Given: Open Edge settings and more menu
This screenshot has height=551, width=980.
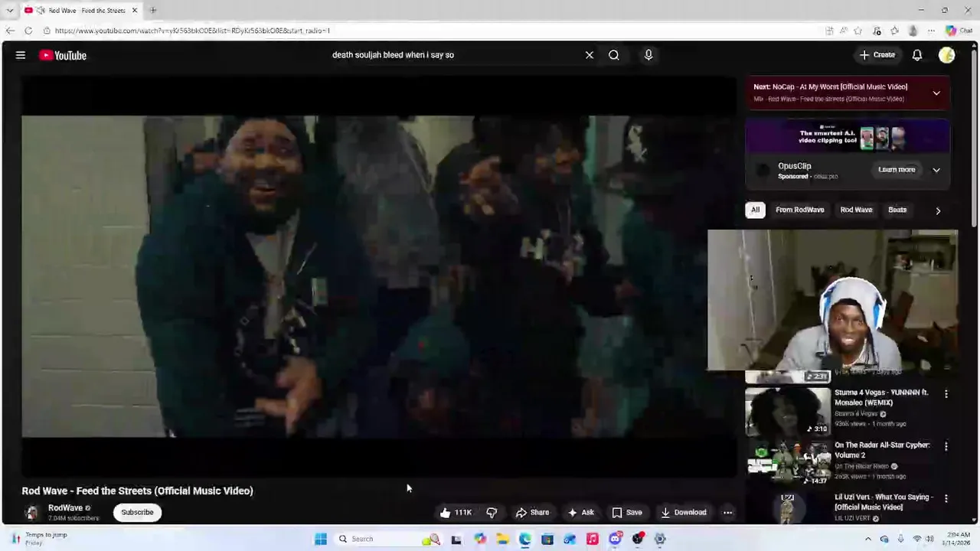Looking at the screenshot, I should (x=931, y=31).
